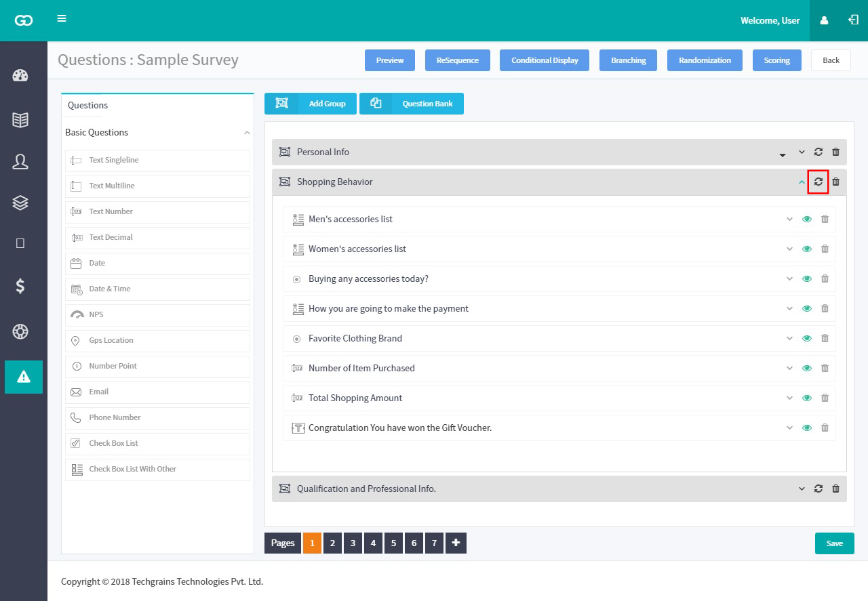Viewport: 868px width, 601px height.
Task: Delete the Congratulation Gift Voucher question
Action: coord(825,428)
